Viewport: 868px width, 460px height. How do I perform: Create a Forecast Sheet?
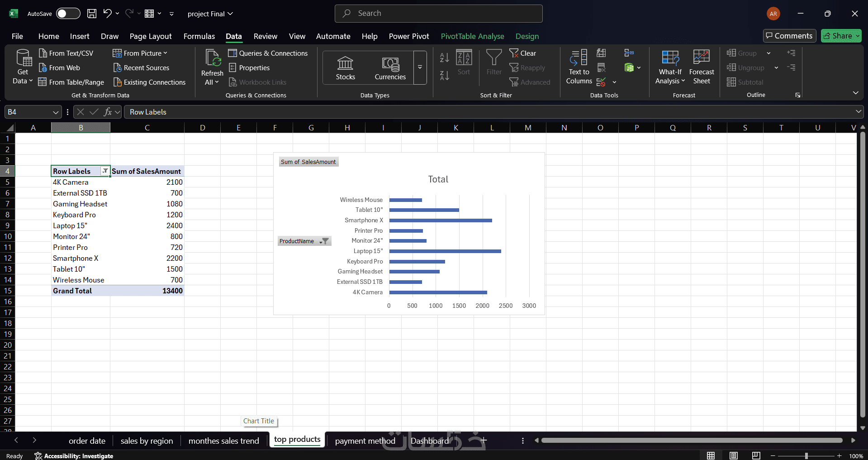pyautogui.click(x=702, y=67)
